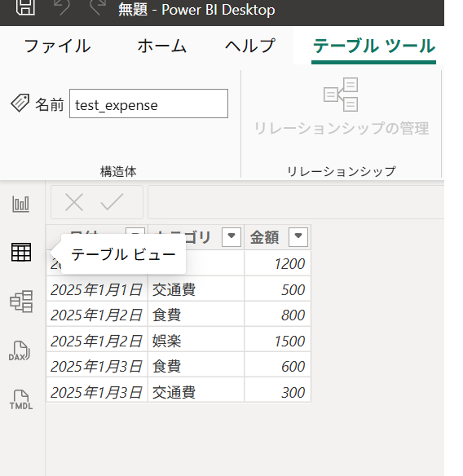The image size is (463, 476).
Task: Commit formula with the checkmark button
Action: tap(112, 202)
